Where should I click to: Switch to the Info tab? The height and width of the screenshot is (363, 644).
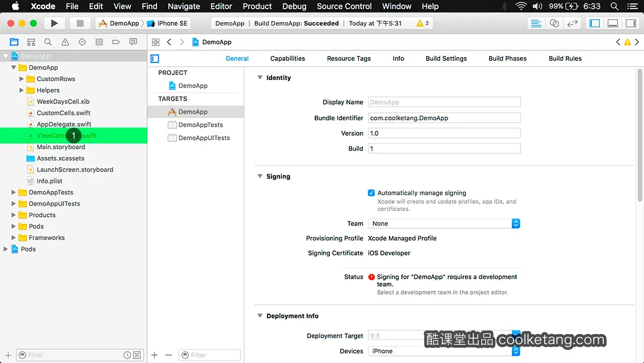[398, 58]
